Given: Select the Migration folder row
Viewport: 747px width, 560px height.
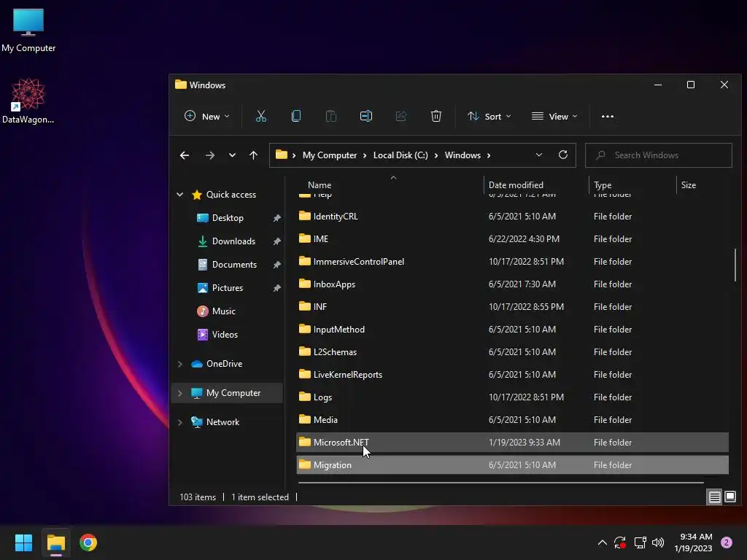Looking at the screenshot, I should click(512, 464).
